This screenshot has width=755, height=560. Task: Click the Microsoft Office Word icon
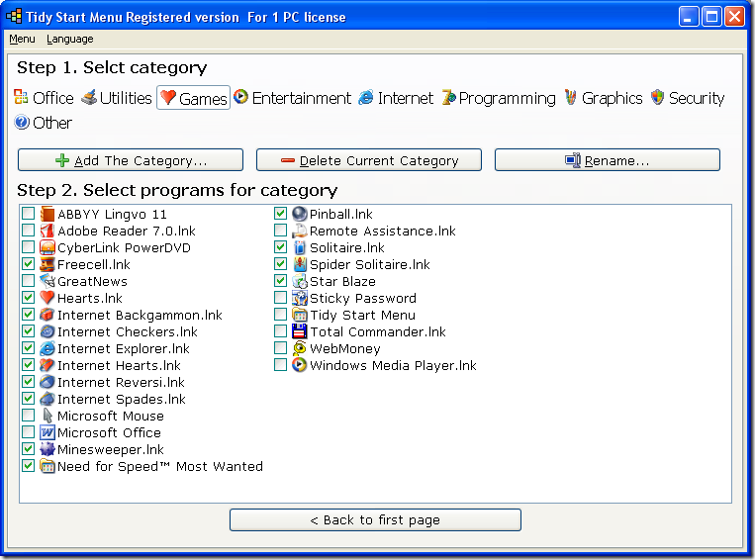pyautogui.click(x=47, y=432)
